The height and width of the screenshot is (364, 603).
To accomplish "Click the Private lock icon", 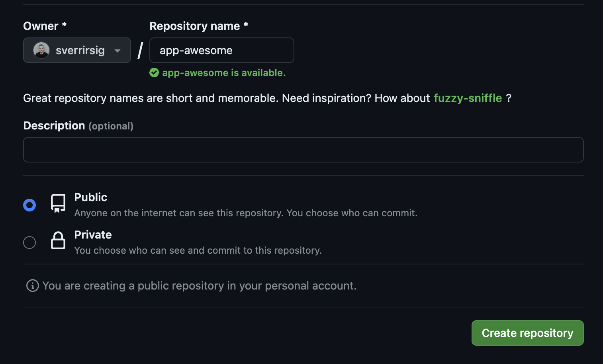I will pos(58,241).
